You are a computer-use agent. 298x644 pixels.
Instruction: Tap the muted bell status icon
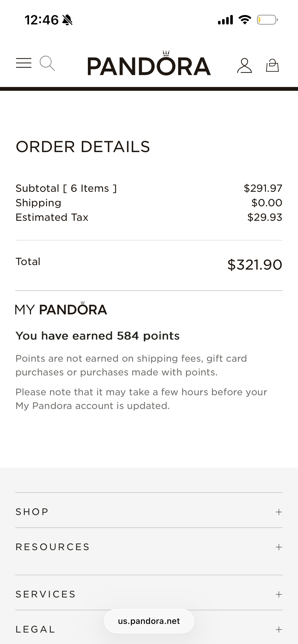pyautogui.click(x=67, y=20)
